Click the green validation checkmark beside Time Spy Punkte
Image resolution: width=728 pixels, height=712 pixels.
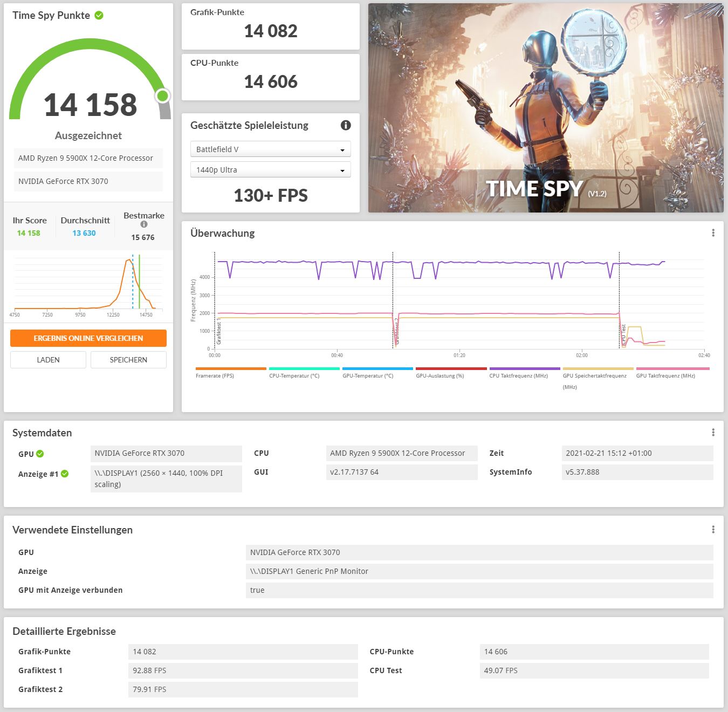click(99, 15)
